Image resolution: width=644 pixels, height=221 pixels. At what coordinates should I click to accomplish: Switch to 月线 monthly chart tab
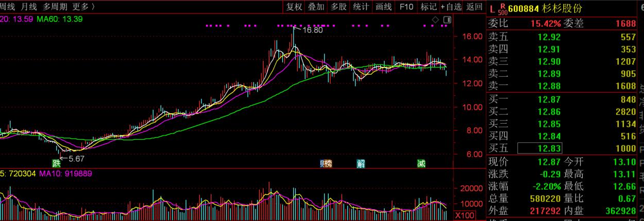(x=30, y=7)
